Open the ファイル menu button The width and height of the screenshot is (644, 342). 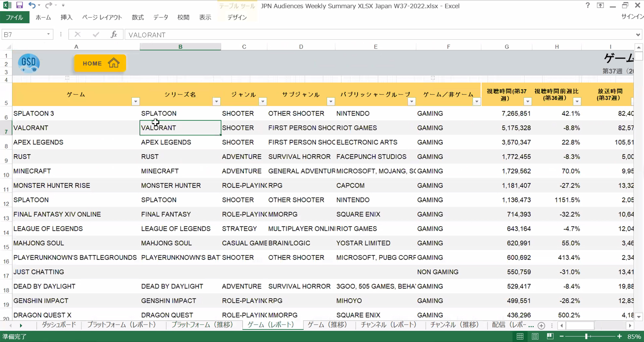(x=15, y=18)
